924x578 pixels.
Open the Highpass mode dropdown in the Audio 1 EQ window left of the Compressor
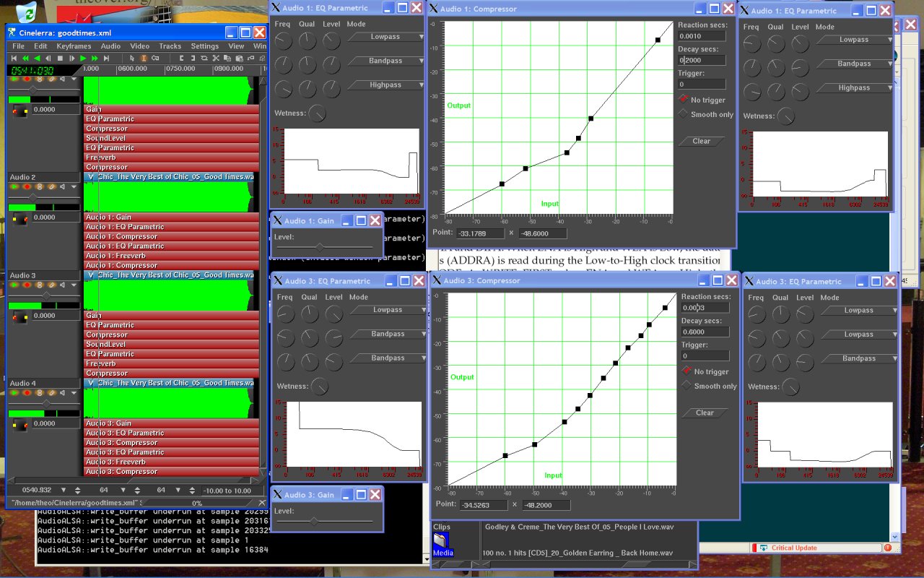[x=386, y=85]
